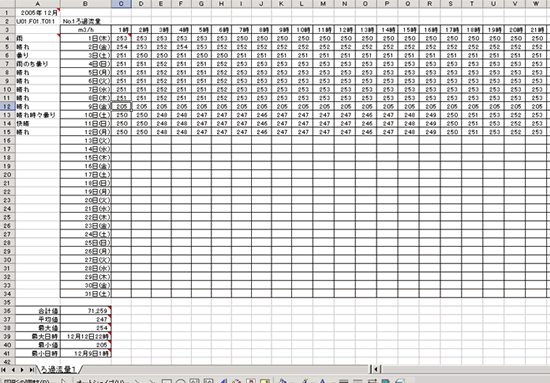Image resolution: width=550 pixels, height=383 pixels.
Task: Click the horizontal scrollbar left arrow
Action: point(376,369)
